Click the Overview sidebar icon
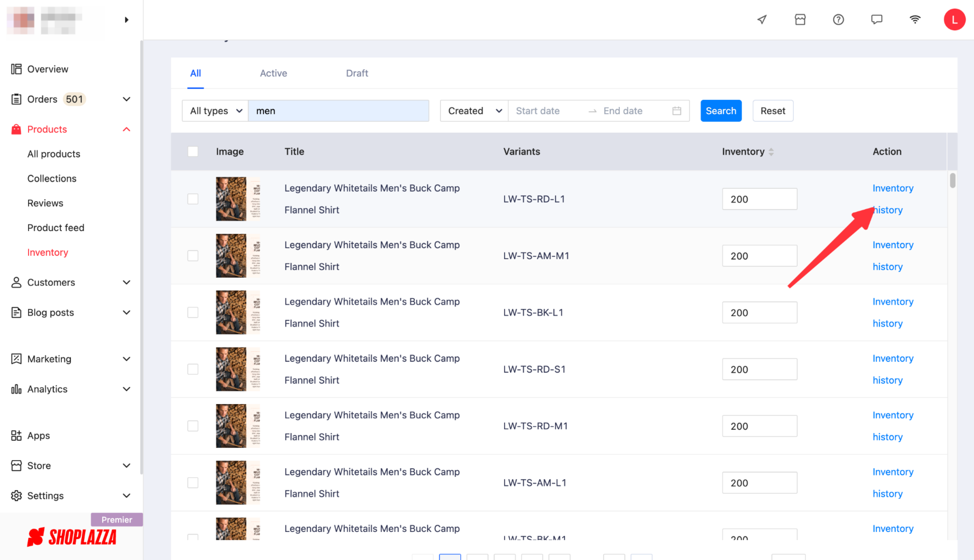This screenshot has width=974, height=560. coord(16,69)
